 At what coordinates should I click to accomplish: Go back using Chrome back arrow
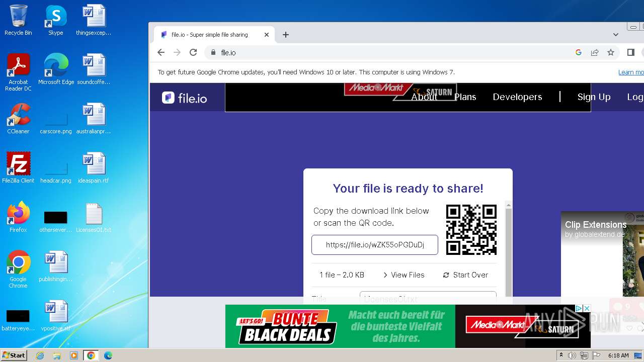(x=161, y=52)
